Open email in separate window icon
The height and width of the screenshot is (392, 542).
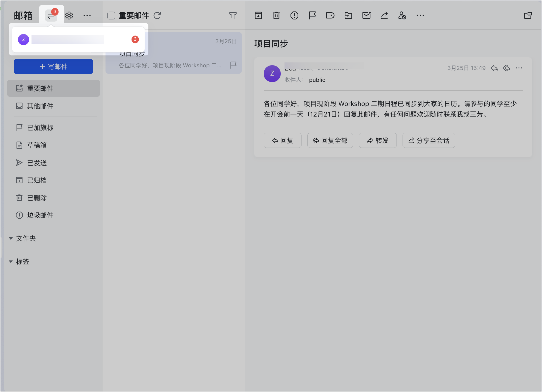point(528,16)
